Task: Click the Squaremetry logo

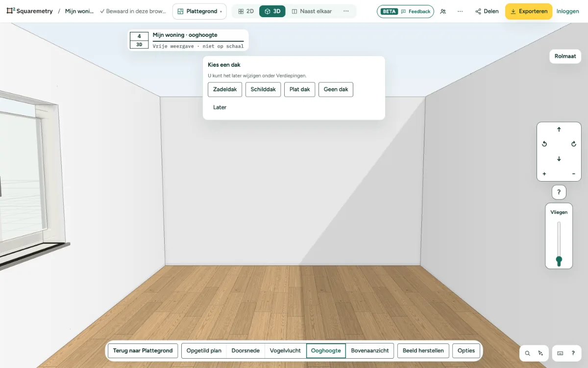Action: (x=29, y=11)
